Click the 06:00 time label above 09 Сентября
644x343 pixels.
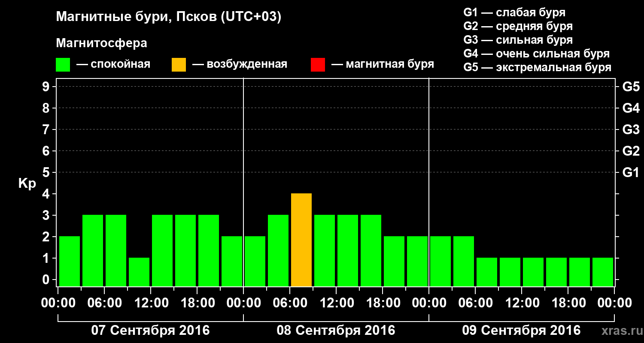[x=475, y=303]
